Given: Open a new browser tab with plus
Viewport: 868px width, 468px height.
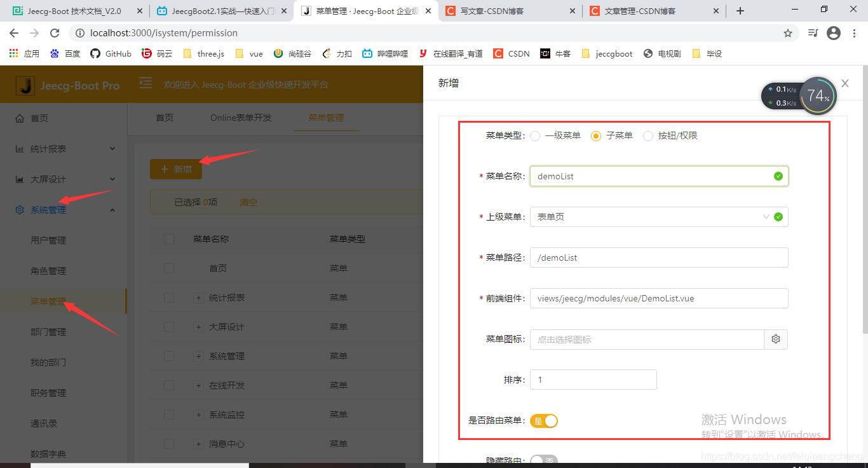Looking at the screenshot, I should pos(740,11).
